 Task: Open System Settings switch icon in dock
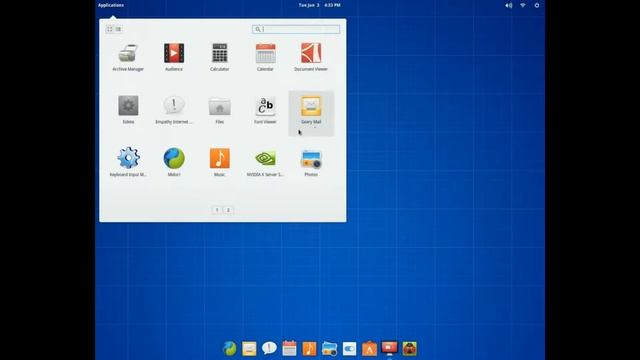(349, 349)
